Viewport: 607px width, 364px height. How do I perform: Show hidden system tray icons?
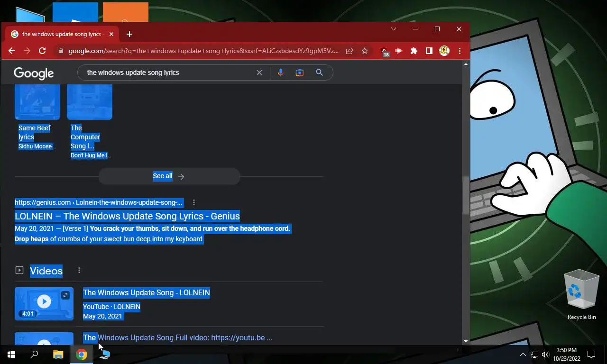(523, 355)
